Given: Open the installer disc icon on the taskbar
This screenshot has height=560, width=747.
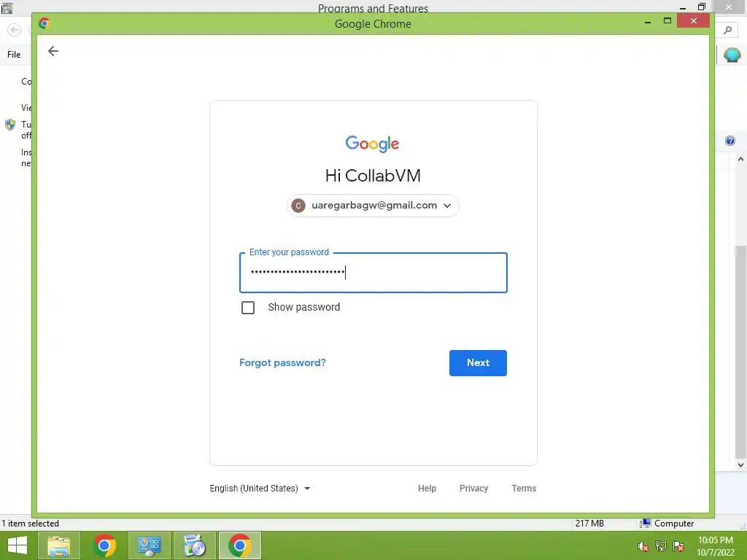Looking at the screenshot, I should [x=194, y=545].
